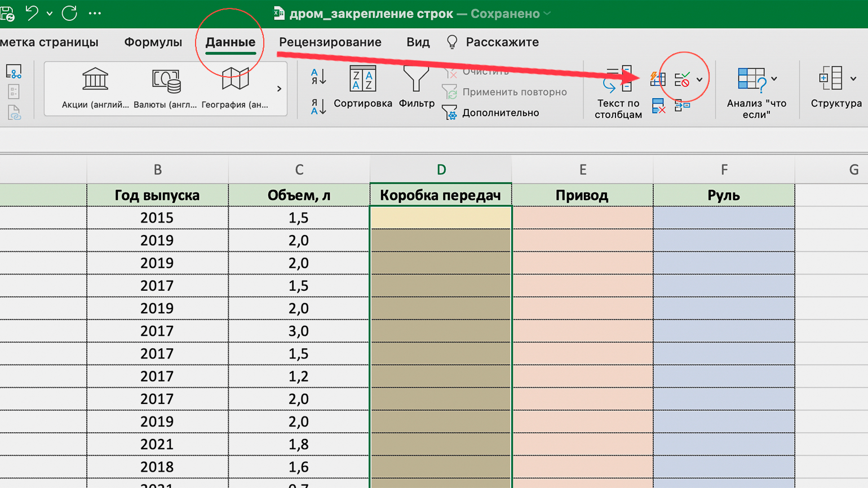Click the Расскажите search field
This screenshot has height=488, width=868.
point(502,42)
